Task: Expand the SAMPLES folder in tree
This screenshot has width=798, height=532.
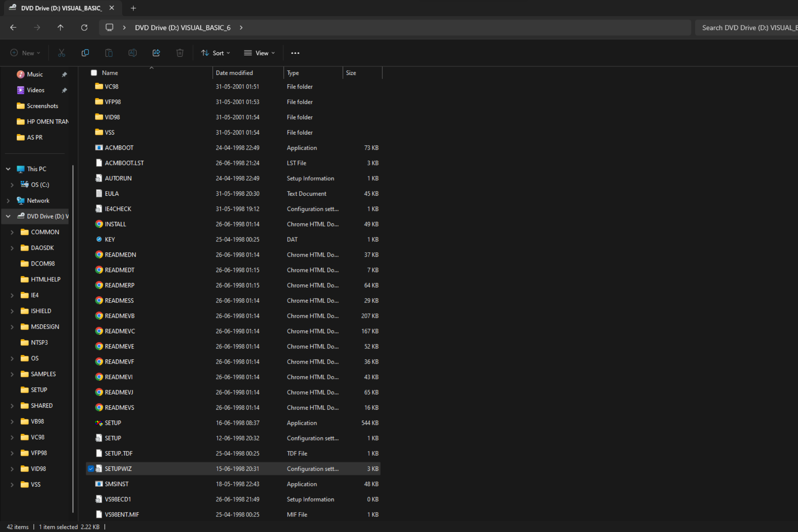Action: point(12,374)
